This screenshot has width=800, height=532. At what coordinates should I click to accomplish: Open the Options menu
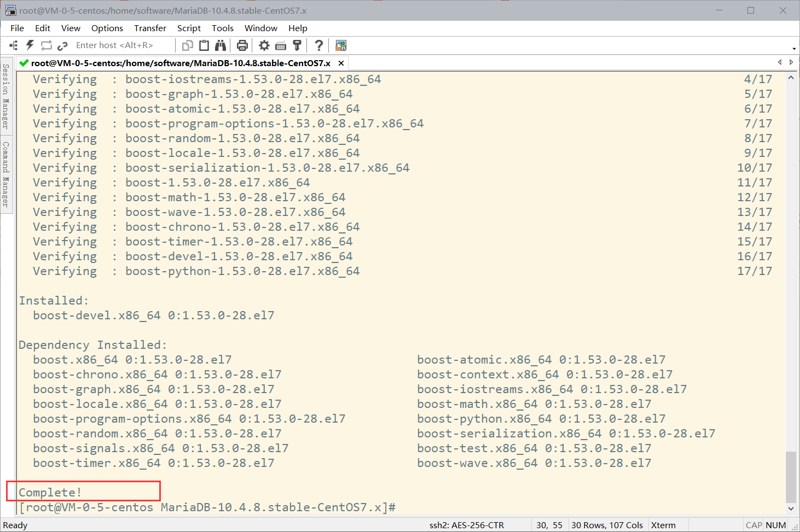[107, 28]
